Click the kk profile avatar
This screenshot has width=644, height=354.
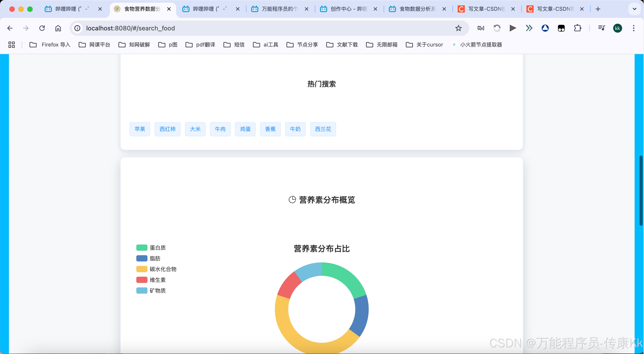617,28
